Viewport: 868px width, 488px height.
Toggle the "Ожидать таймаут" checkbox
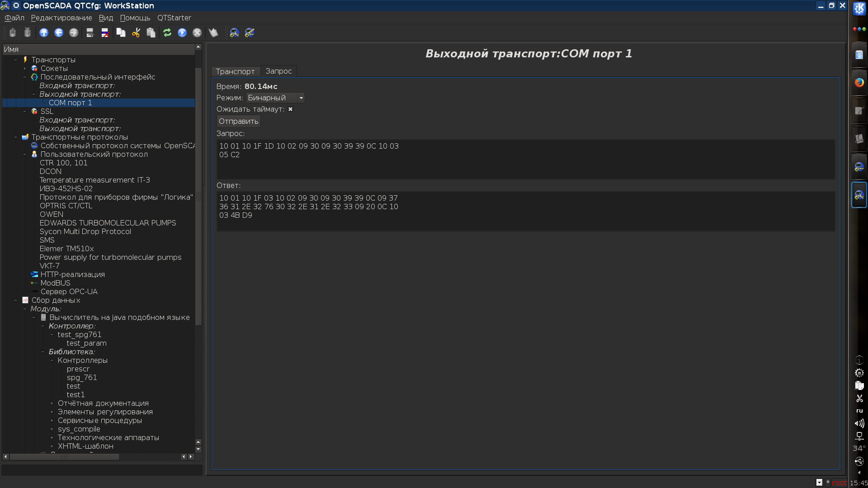coord(290,109)
